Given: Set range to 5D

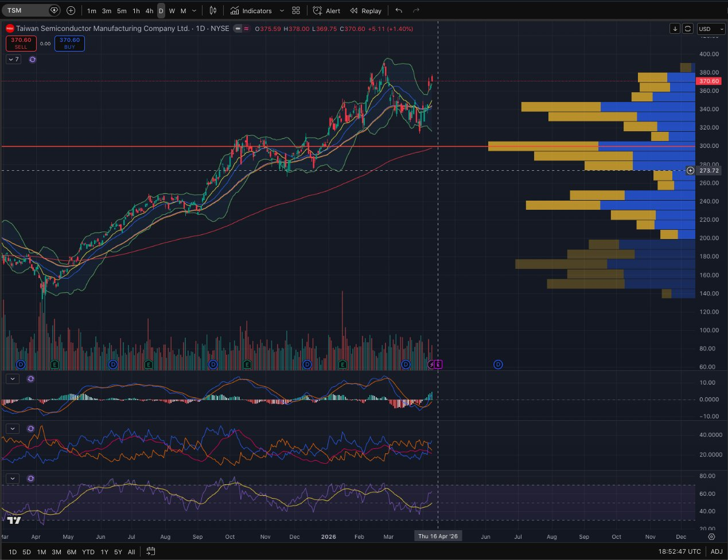Looking at the screenshot, I should [x=27, y=552].
